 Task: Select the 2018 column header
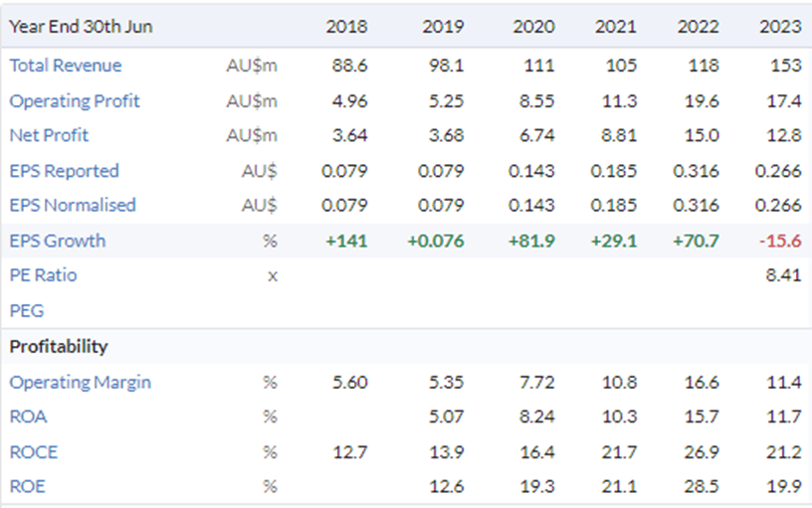pos(346,27)
